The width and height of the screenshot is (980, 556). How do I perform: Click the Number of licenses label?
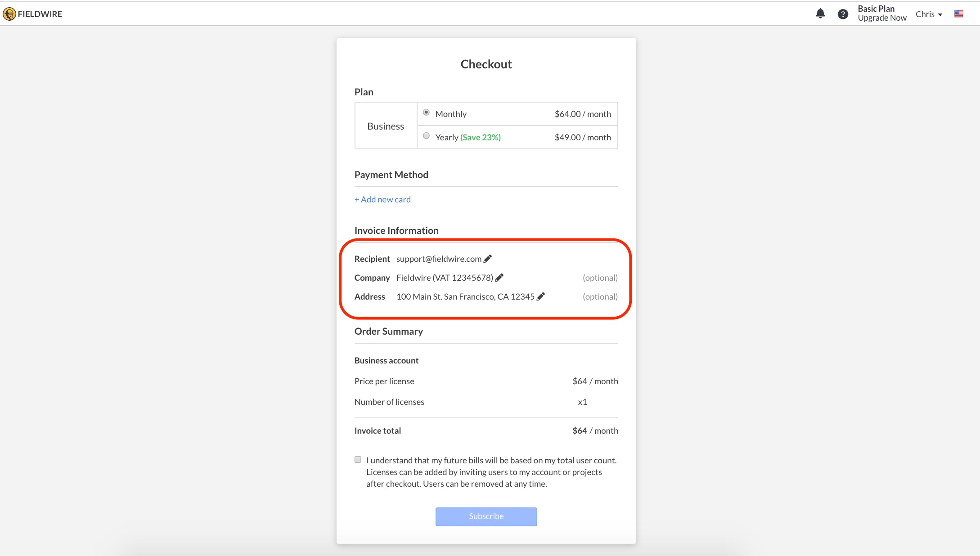pyautogui.click(x=389, y=402)
